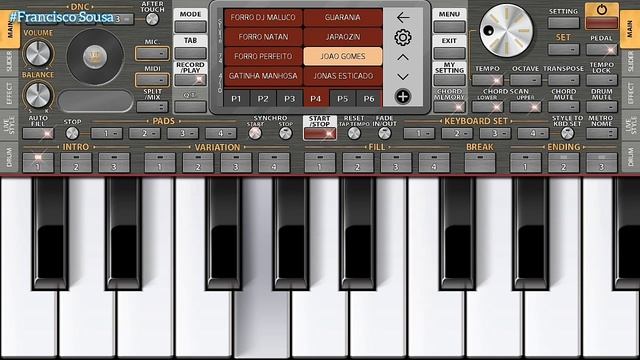Click the round After Touch button
Viewport: 640px width, 360px height.
[x=152, y=19]
